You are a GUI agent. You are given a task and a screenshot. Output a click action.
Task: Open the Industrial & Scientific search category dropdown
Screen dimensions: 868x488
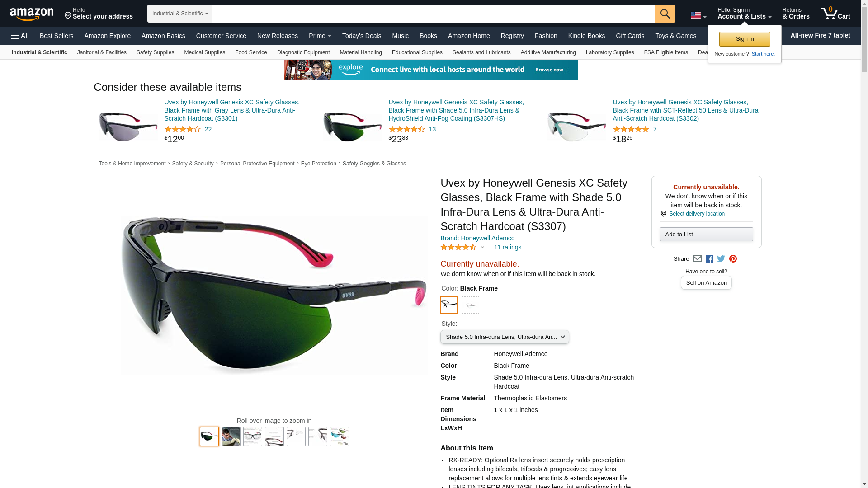(x=180, y=14)
